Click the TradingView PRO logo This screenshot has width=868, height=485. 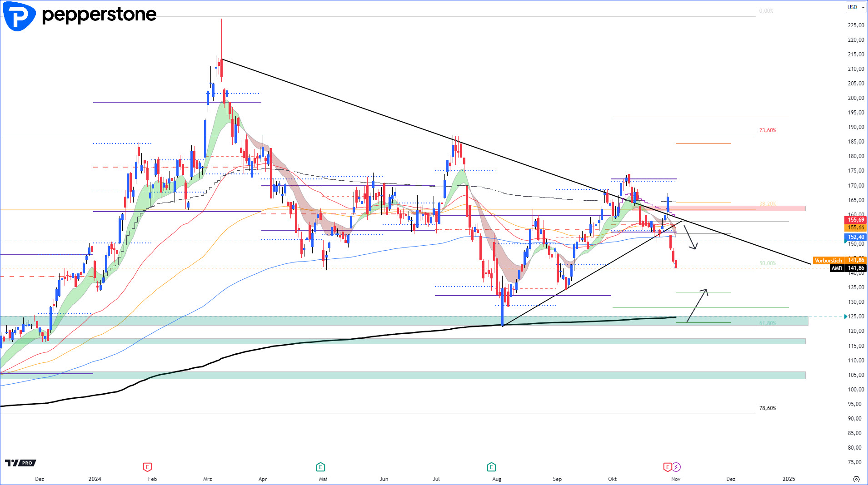(x=20, y=463)
